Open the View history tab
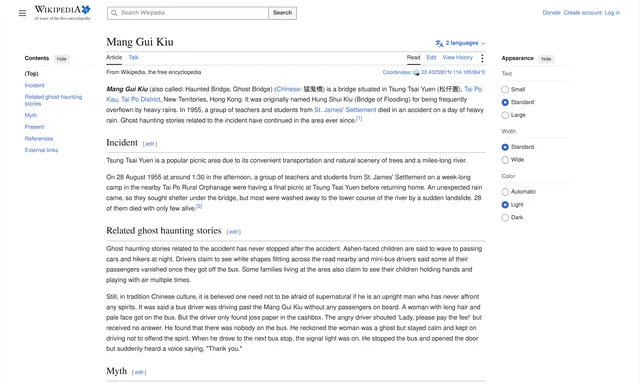This screenshot has width=640, height=384. pyautogui.click(x=458, y=58)
